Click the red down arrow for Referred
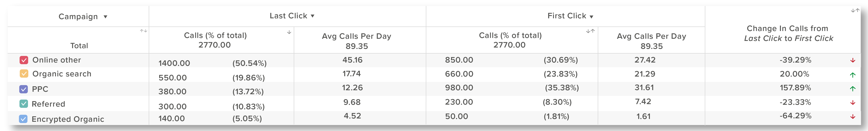Image resolution: width=868 pixels, height=131 pixels. point(853,102)
